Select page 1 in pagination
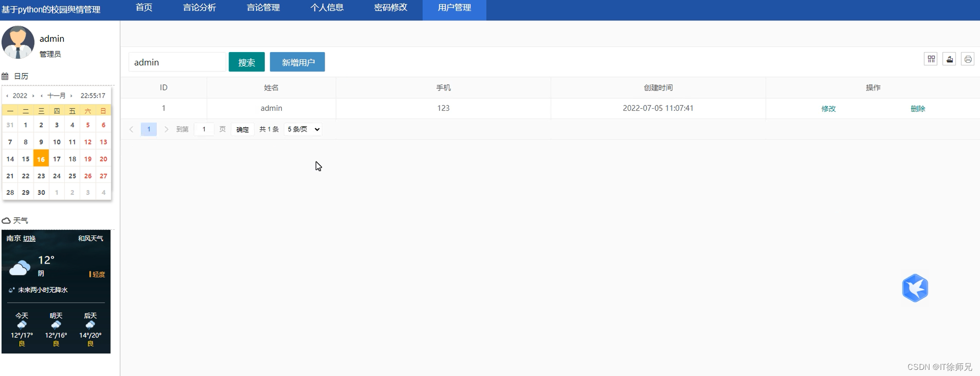 point(149,129)
